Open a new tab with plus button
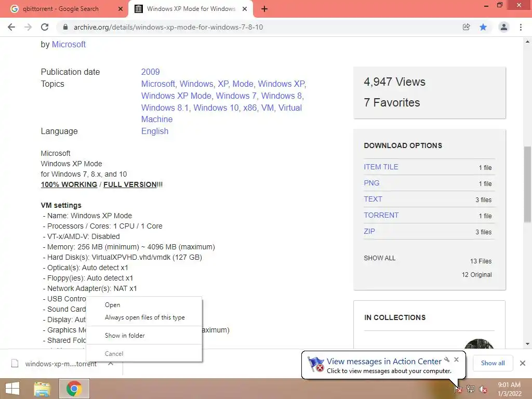Viewport: 532px width, 399px height. [264, 9]
